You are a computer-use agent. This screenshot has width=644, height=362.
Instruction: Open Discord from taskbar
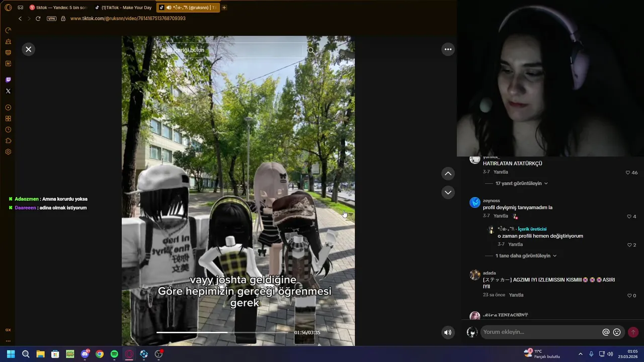click(x=85, y=354)
